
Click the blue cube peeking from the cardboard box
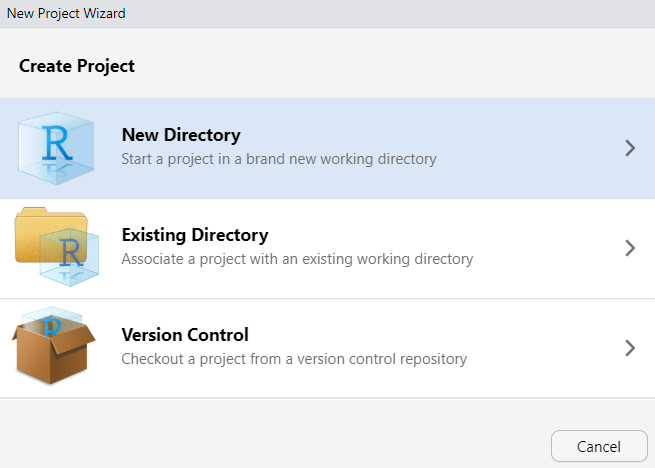(x=52, y=318)
